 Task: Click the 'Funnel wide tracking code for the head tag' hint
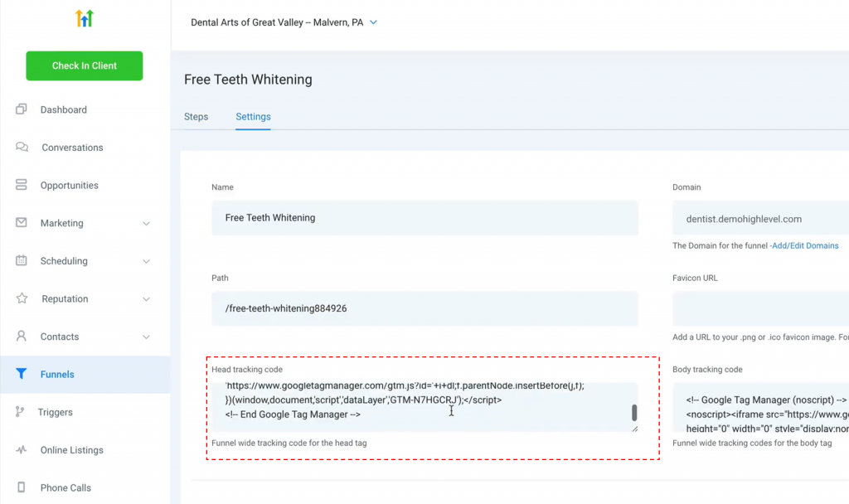pos(289,443)
